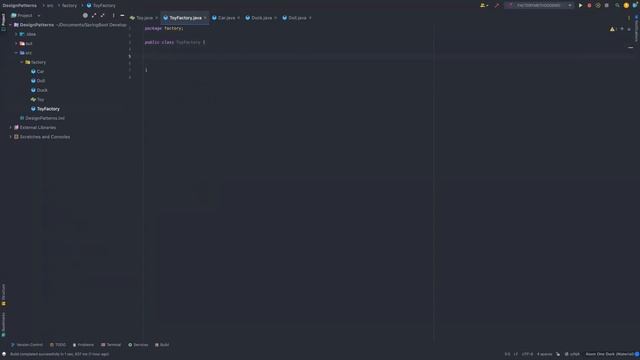Collapse the factory package
The width and height of the screenshot is (640, 360).
[x=22, y=62]
